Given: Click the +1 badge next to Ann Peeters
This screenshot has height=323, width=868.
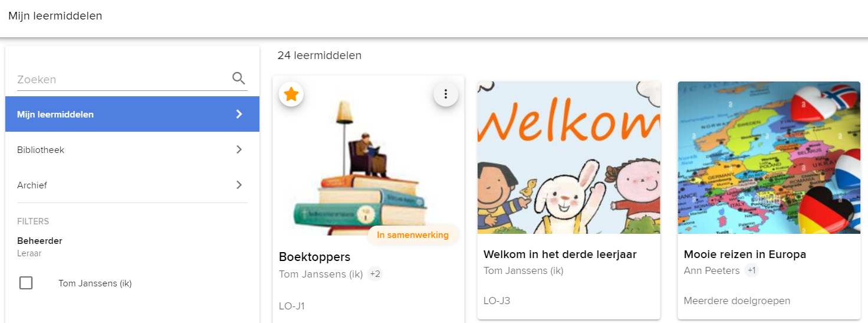Looking at the screenshot, I should (x=751, y=271).
